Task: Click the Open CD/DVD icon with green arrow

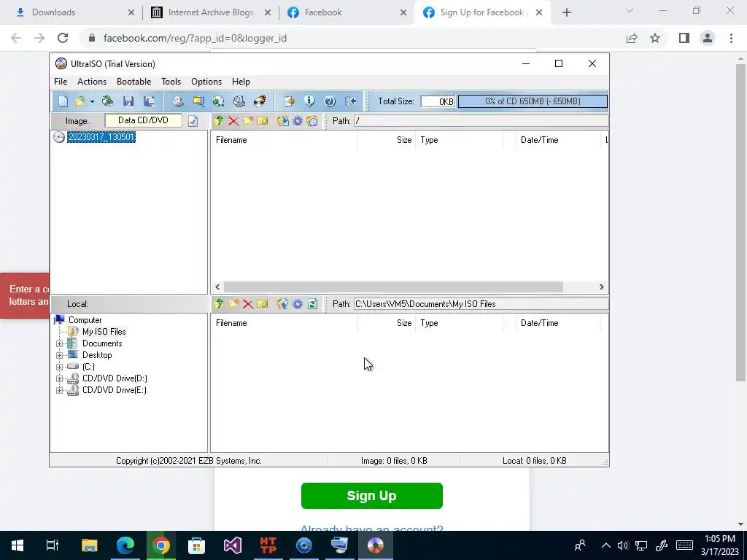Action: (108, 101)
